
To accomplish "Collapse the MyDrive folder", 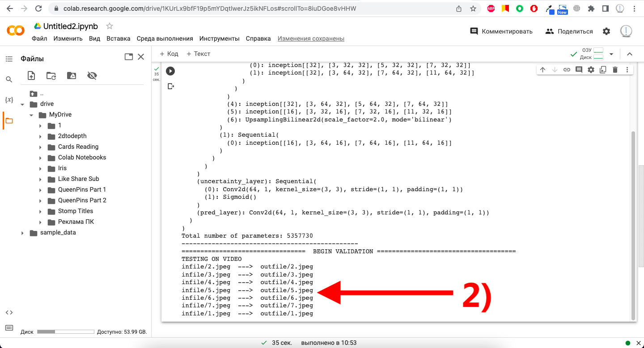I will click(x=31, y=115).
